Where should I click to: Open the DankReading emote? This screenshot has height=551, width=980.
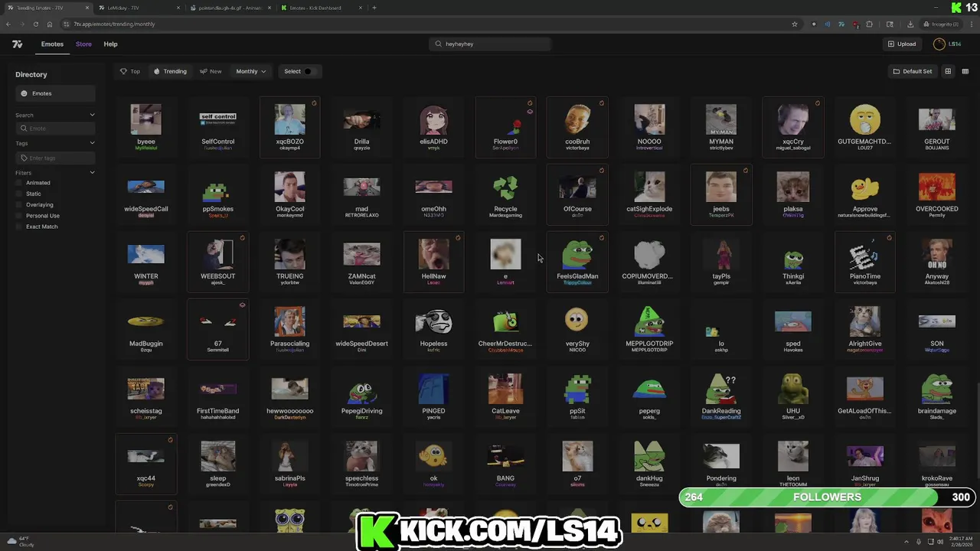click(x=721, y=396)
